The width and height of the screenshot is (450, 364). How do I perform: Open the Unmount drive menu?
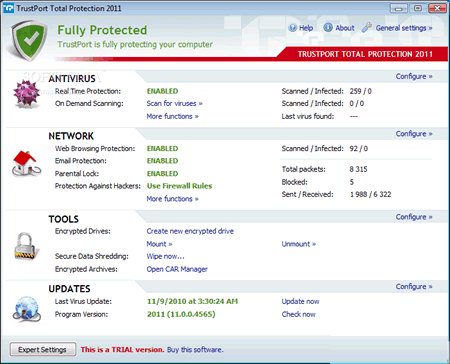click(299, 244)
